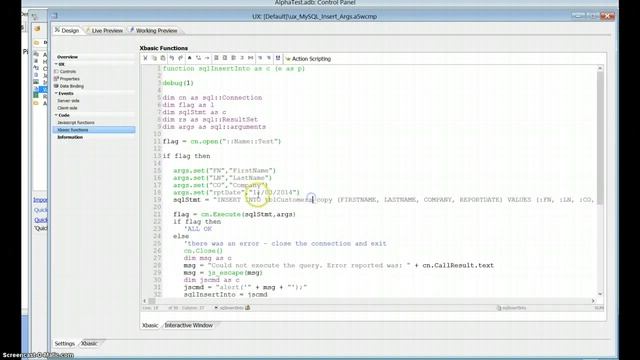640x360 pixels.
Task: Open Action Scripting
Action: click(x=308, y=59)
